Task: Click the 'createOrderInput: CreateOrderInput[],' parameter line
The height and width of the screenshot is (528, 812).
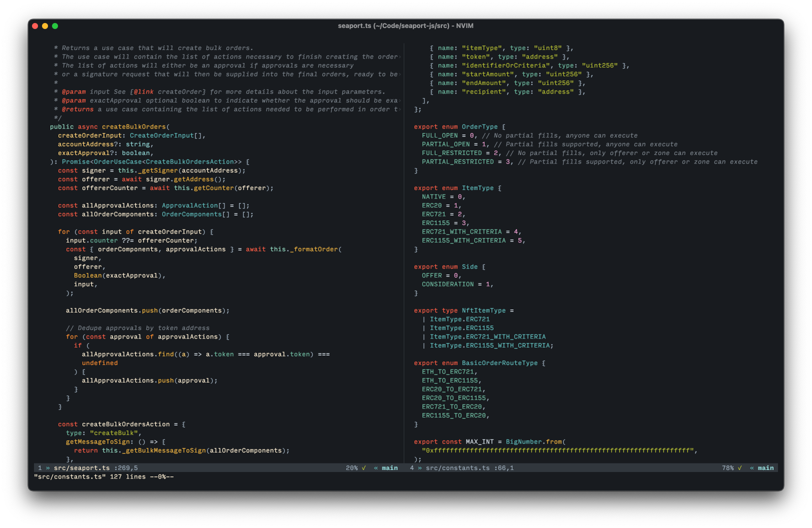Action: pos(132,135)
